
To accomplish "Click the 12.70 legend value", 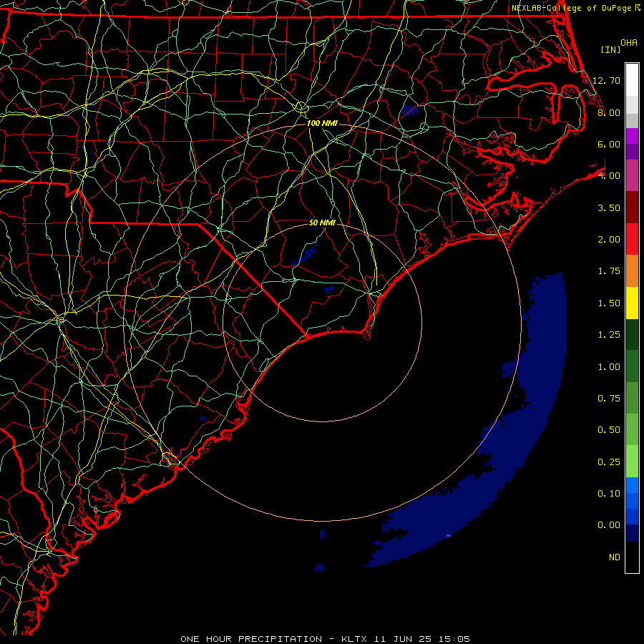I will [606, 80].
